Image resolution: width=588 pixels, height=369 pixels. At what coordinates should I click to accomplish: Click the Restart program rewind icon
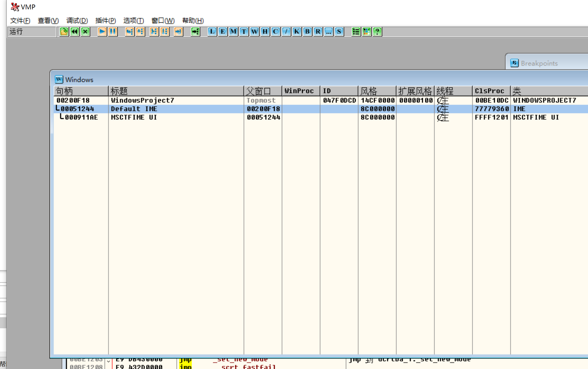click(x=75, y=31)
